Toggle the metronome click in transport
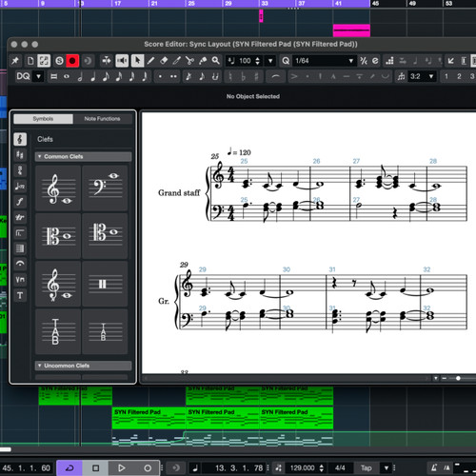Viewport: 476px width, 476px height. point(434,468)
